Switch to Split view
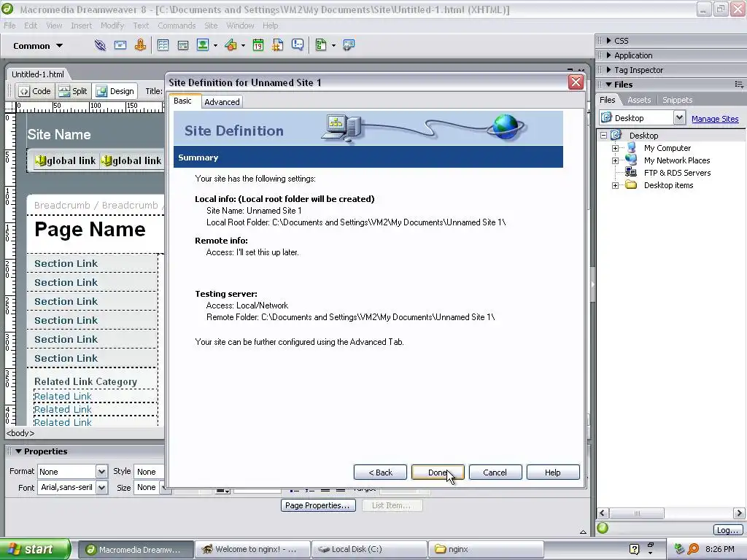This screenshot has width=747, height=560. tap(73, 91)
